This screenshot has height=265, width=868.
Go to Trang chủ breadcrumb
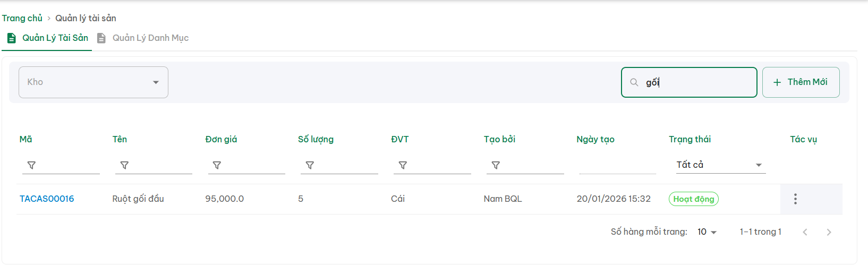(x=22, y=18)
